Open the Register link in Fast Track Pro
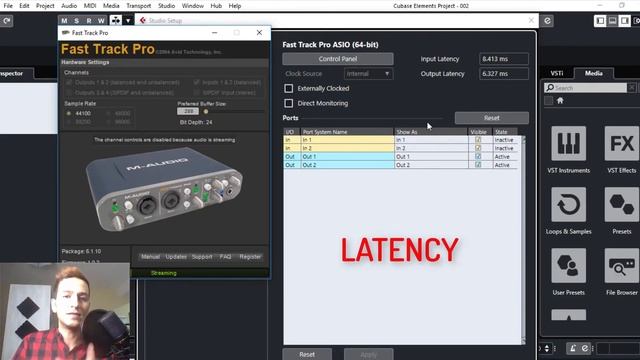The image size is (640, 360). (250, 257)
